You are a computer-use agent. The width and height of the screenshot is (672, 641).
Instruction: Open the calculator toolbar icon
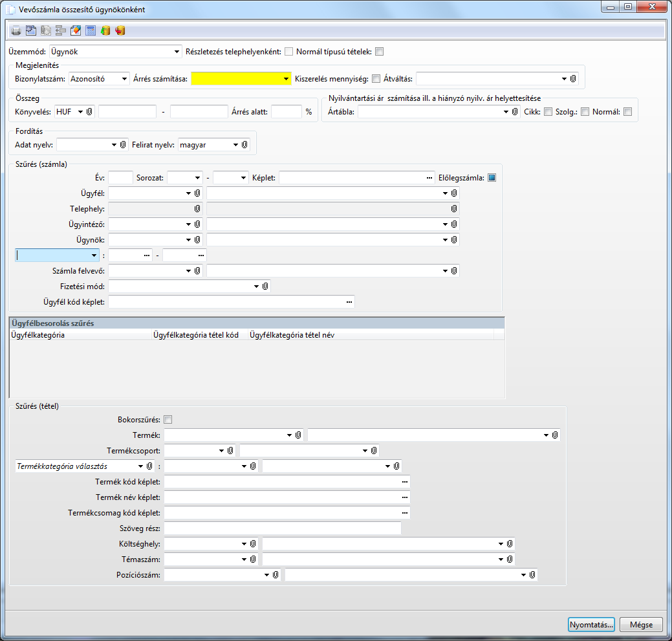(x=91, y=30)
